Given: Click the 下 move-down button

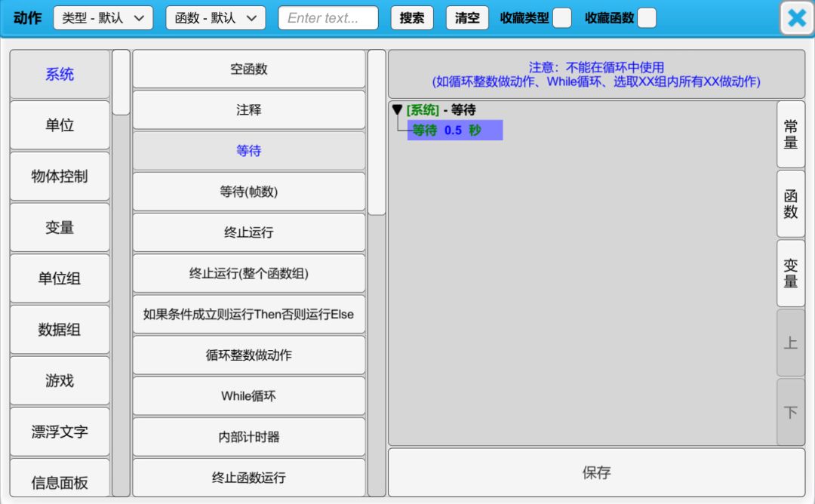Looking at the screenshot, I should pos(790,412).
